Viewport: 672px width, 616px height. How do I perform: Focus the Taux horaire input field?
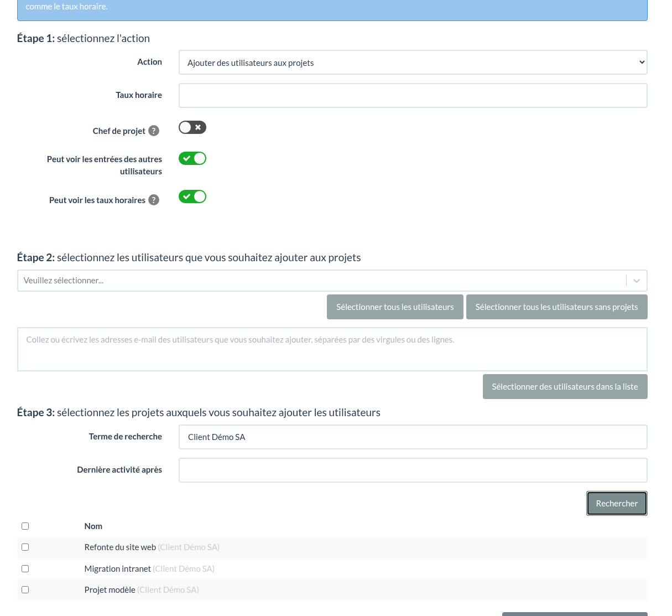coord(413,95)
